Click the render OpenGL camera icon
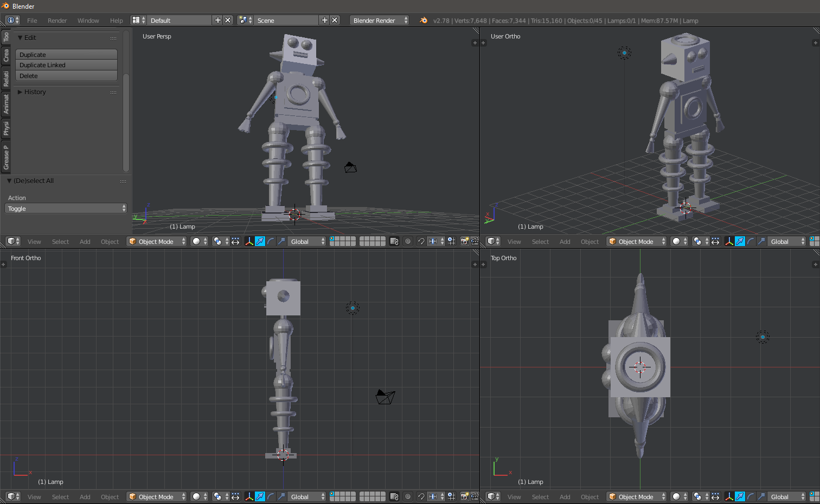Screen dimensions: 820x504 pos(464,241)
